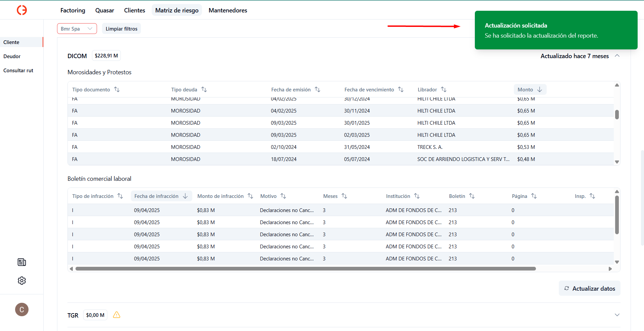Open the Bmr Spa client dropdown

point(77,29)
